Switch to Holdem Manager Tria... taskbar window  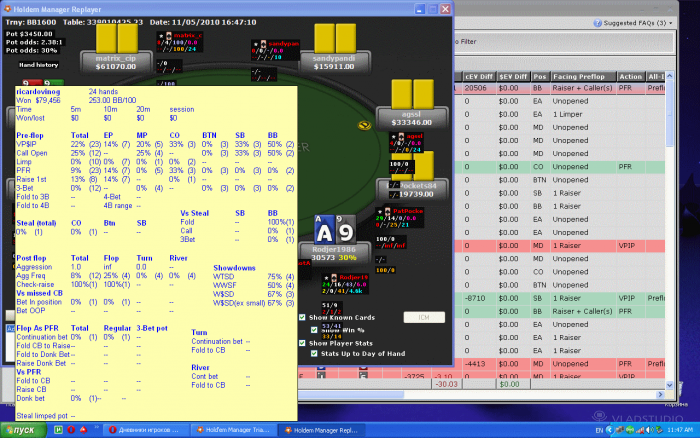pos(234,430)
